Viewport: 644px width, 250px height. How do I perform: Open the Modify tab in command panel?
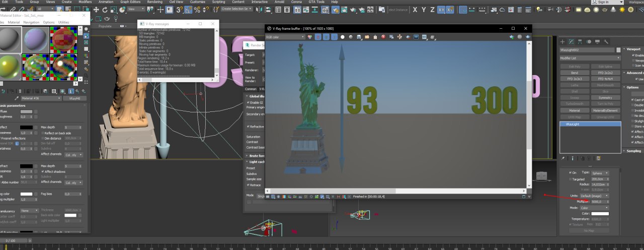pos(572,41)
